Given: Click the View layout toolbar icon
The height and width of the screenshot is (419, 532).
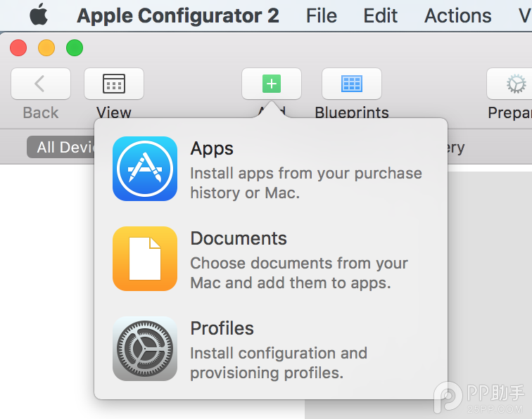Looking at the screenshot, I should point(113,84).
